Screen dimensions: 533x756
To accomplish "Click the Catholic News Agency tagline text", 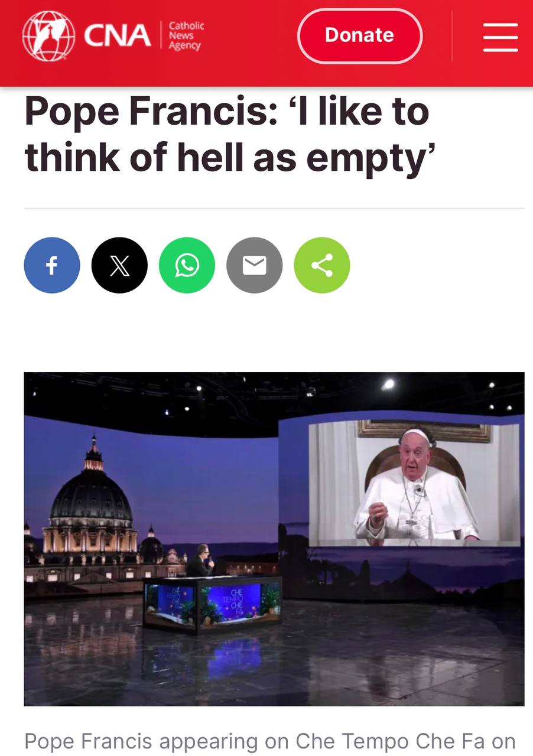I will [186, 36].
